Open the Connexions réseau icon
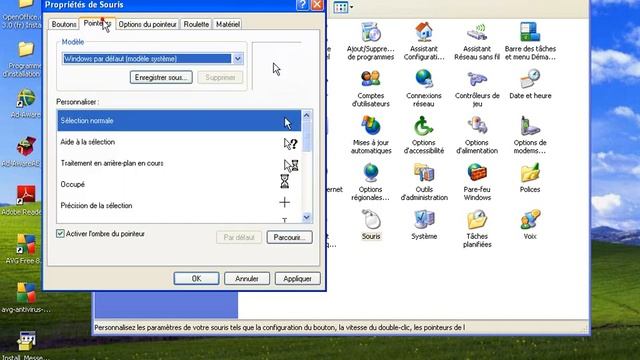 tap(424, 88)
